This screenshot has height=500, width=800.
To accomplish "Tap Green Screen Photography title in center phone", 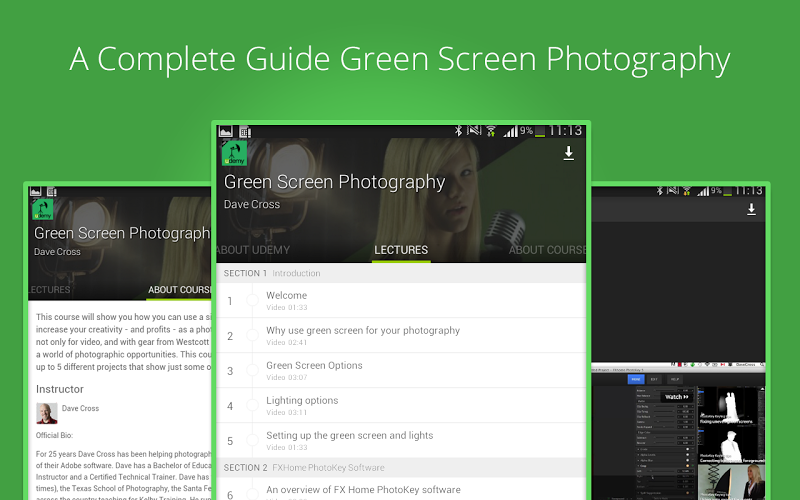I will (334, 183).
